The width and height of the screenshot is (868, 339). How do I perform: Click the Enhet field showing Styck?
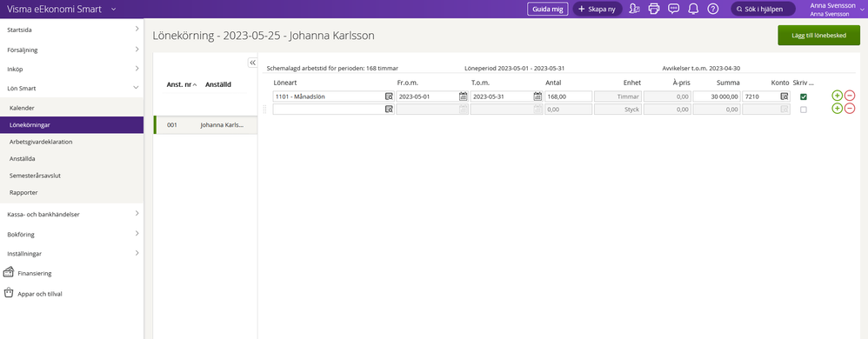pos(618,110)
